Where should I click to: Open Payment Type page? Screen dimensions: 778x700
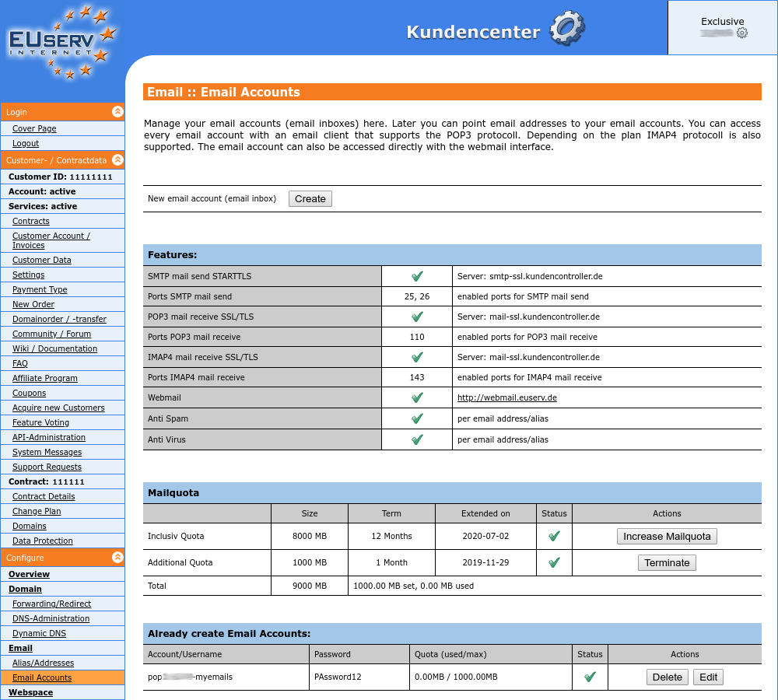click(40, 290)
